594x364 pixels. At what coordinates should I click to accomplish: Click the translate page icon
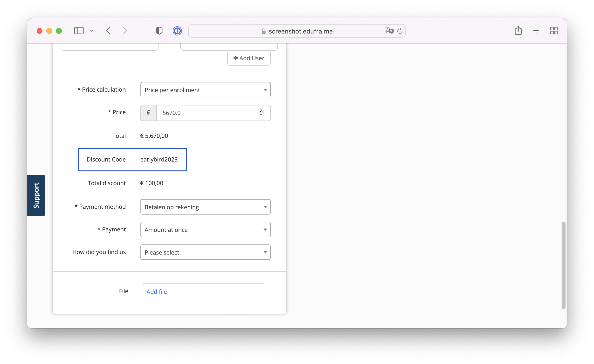(x=389, y=31)
